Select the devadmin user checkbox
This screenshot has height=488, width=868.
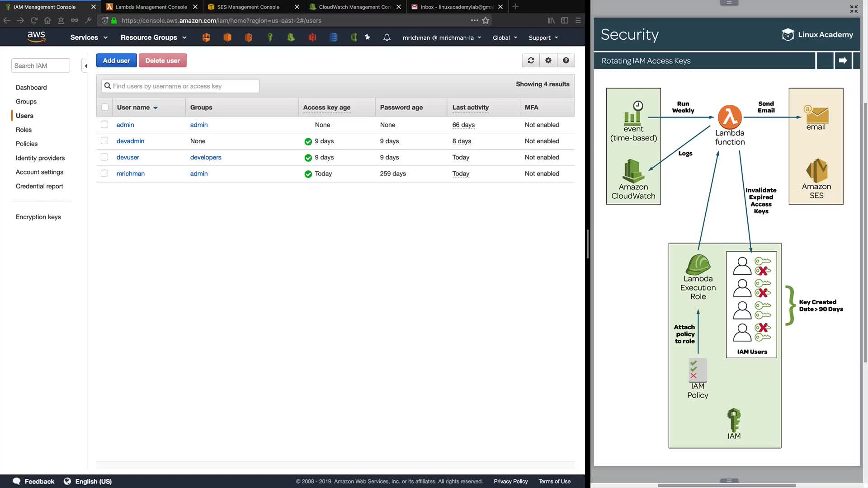click(104, 141)
